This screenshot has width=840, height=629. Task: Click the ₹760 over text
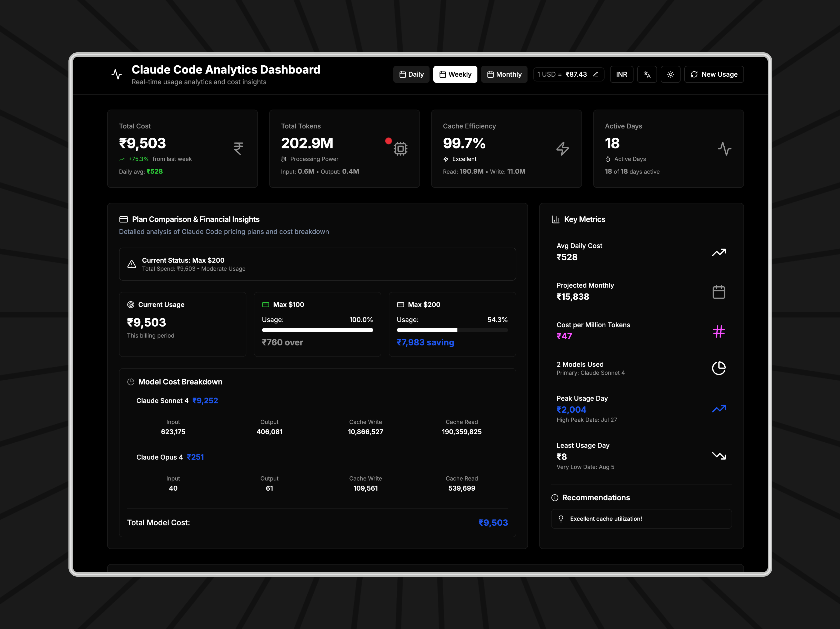pos(282,342)
